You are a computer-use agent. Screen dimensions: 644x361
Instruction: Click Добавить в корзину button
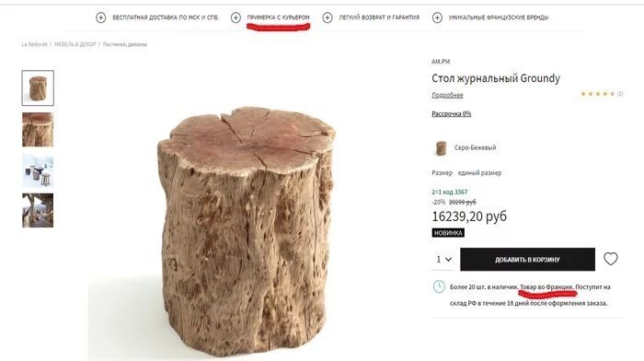pyautogui.click(x=527, y=260)
